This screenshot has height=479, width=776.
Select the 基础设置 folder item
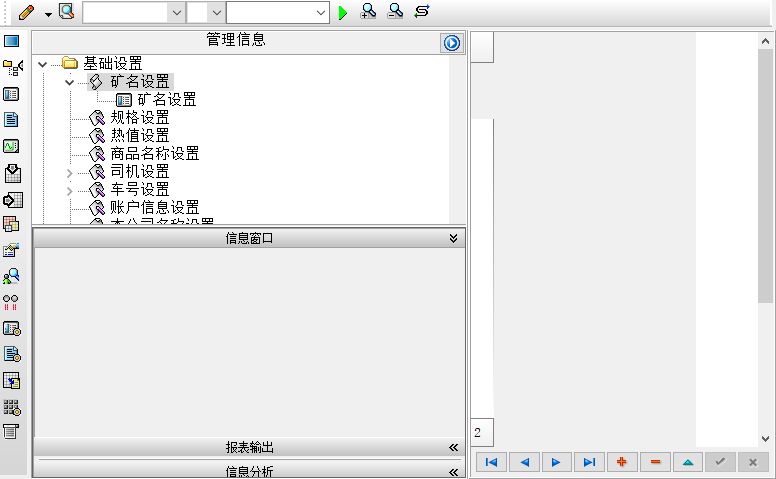pos(113,63)
